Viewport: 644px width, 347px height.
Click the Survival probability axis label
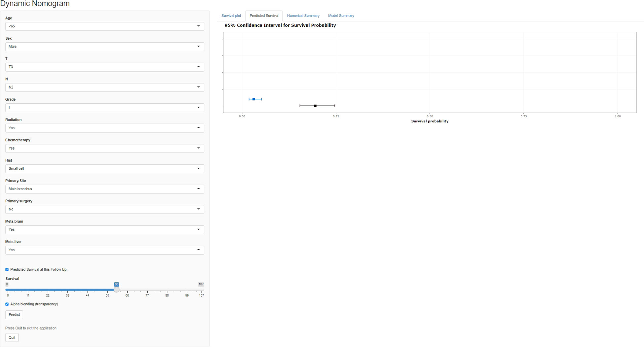pos(430,121)
